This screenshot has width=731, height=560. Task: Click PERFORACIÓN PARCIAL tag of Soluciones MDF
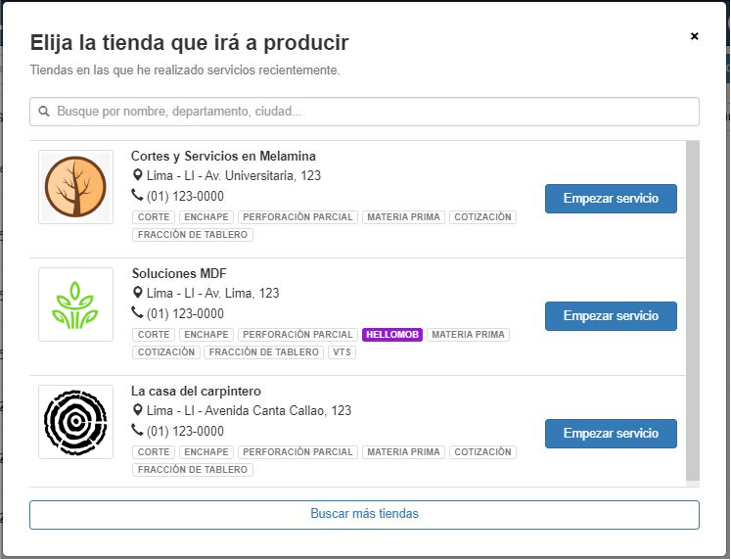coord(297,335)
